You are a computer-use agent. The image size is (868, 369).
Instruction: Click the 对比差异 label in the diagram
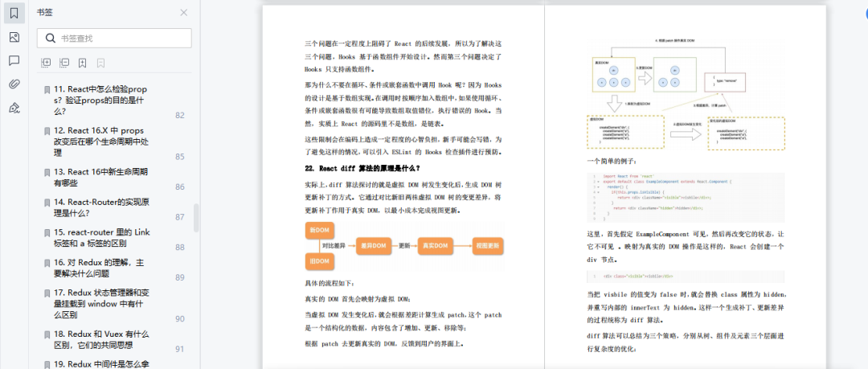pyautogui.click(x=334, y=245)
